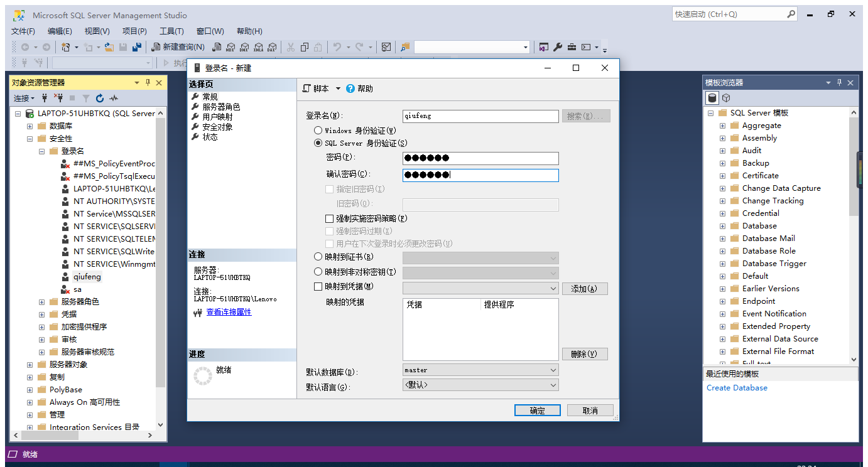This screenshot has width=868, height=467.
Task: Open the 文件(F) menu
Action: [x=23, y=31]
